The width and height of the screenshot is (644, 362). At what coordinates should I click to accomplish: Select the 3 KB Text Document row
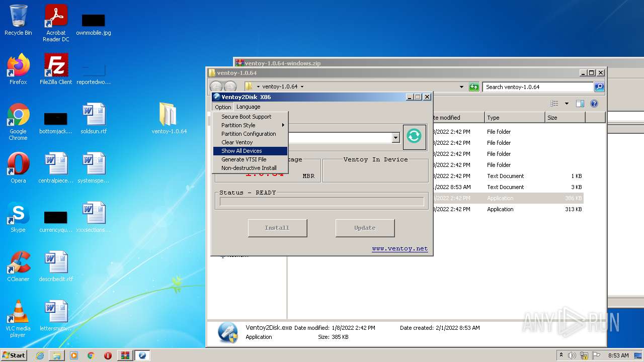click(508, 187)
